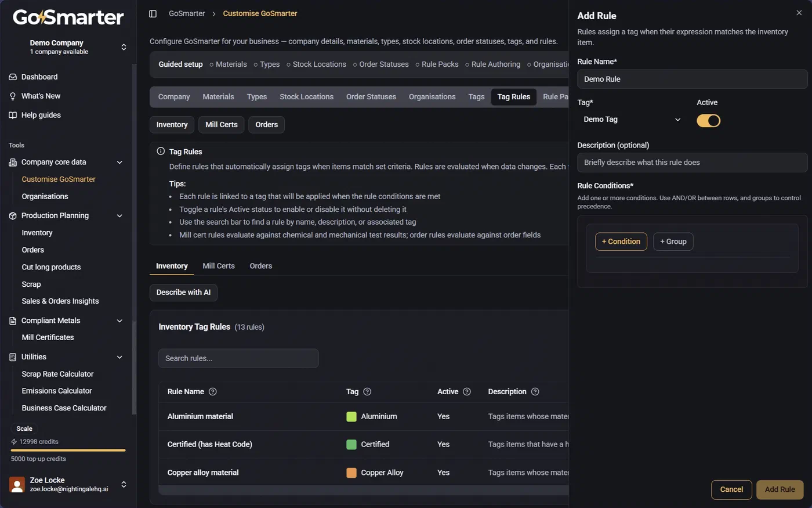Click the Mill Certs pill button

pos(222,125)
